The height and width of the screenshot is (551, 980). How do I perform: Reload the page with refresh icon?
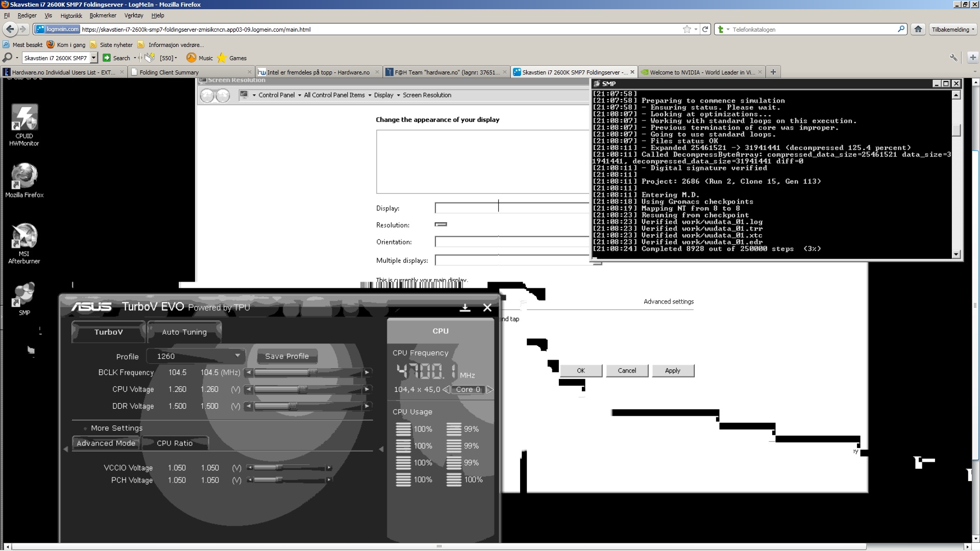(x=705, y=29)
